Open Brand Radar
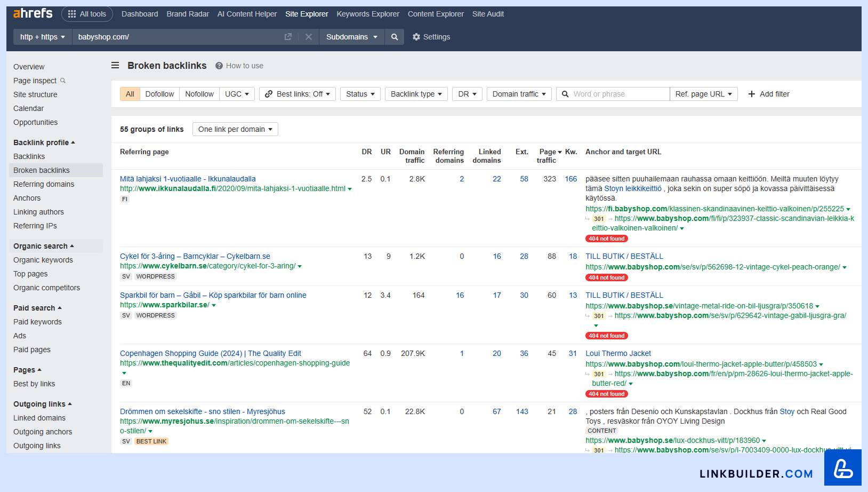868x492 pixels. pyautogui.click(x=188, y=14)
